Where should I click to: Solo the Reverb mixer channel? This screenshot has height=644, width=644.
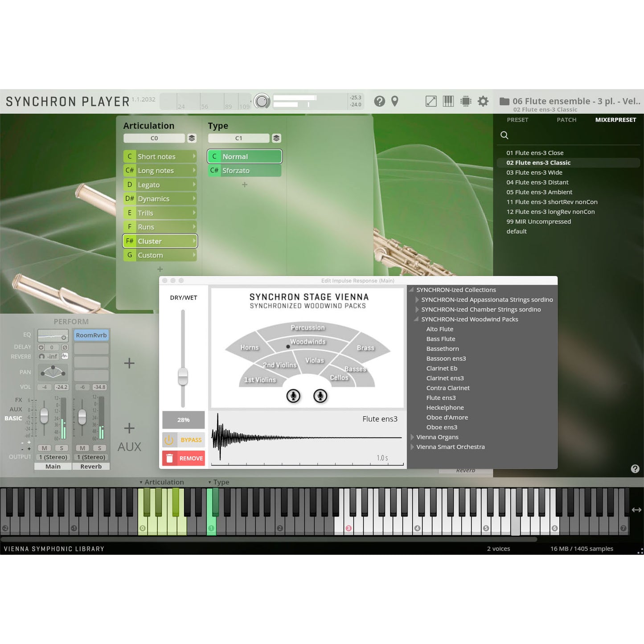click(99, 448)
